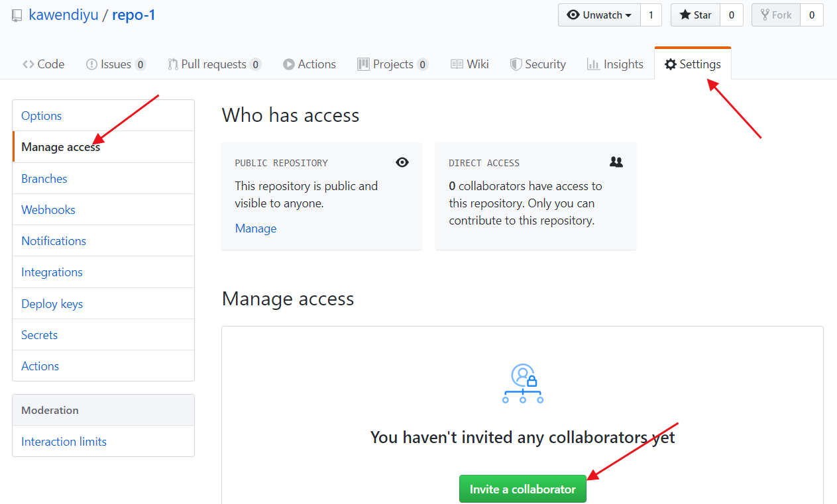Click the Issues tab exclamation icon
Viewport: 837px width, 504px height.
[x=91, y=64]
